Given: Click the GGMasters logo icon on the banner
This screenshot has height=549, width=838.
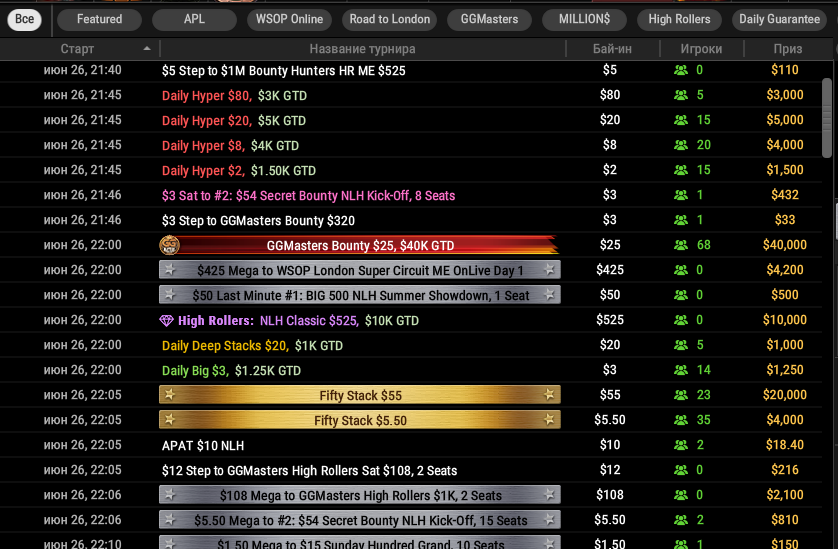Looking at the screenshot, I should 169,245.
